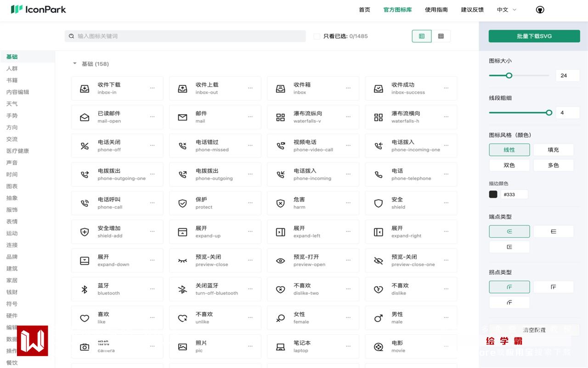Screen dimensions: 588x368
Task: Enable the 只看已选 checkbox
Action: coord(317,36)
